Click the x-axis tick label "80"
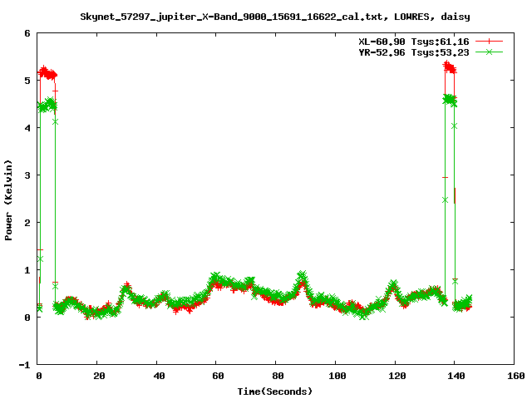Screen dimensions: 532x399 [278, 376]
